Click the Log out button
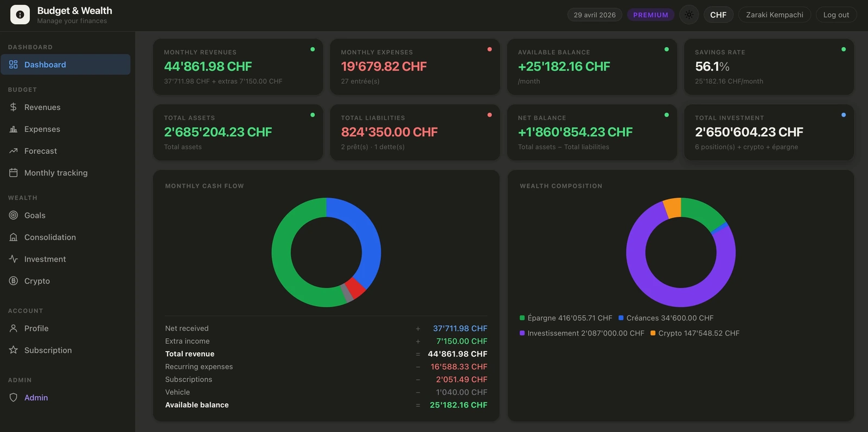The width and height of the screenshot is (868, 432). point(836,15)
